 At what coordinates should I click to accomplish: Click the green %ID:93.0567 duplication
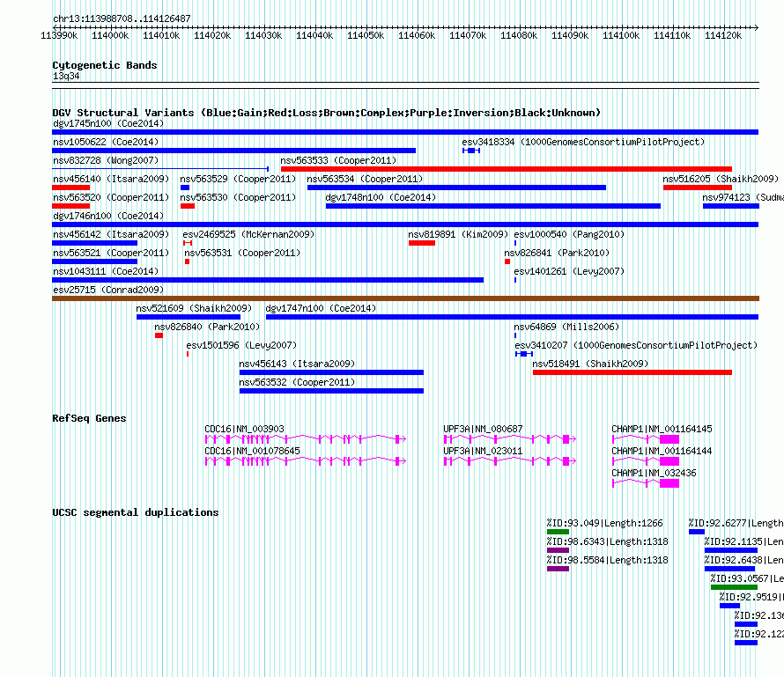point(734,587)
